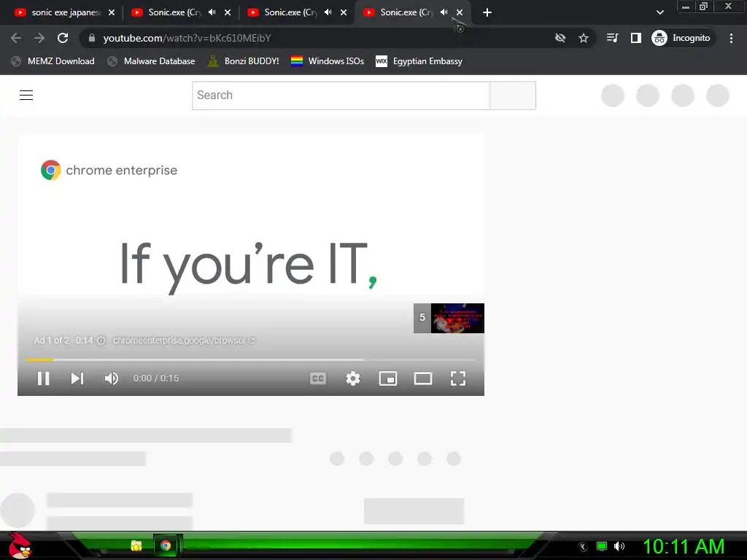Click the ad info icon

(101, 341)
